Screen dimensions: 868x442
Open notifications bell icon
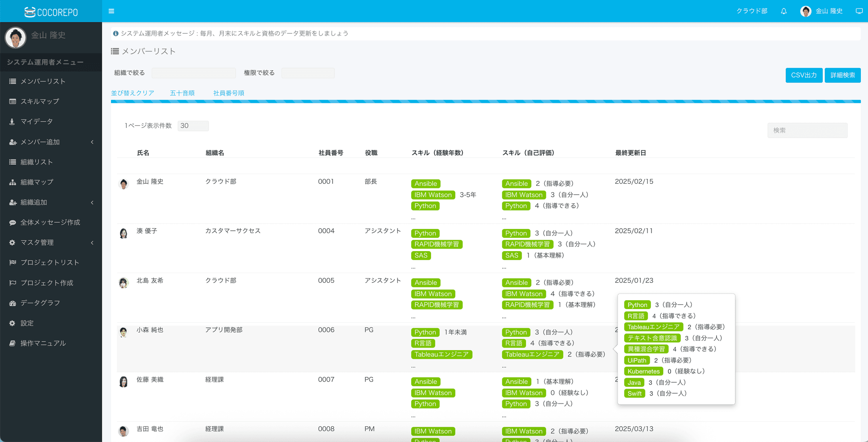pyautogui.click(x=784, y=11)
